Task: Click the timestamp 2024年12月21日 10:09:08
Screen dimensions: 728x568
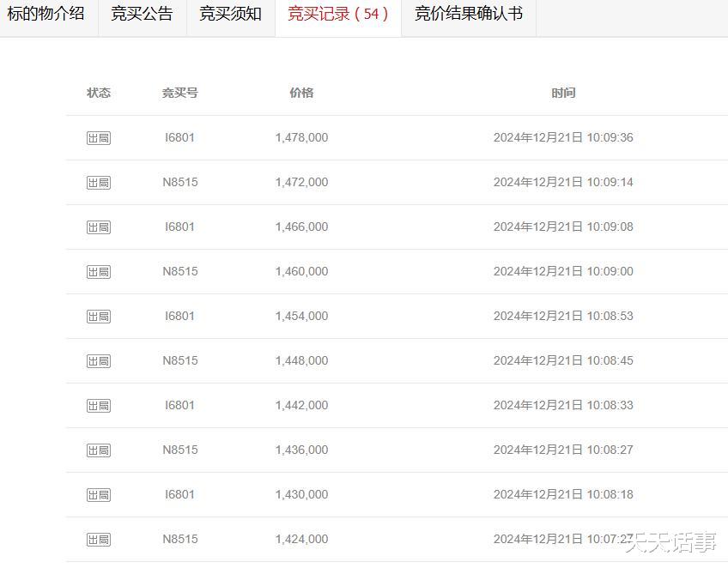Action: (x=563, y=227)
